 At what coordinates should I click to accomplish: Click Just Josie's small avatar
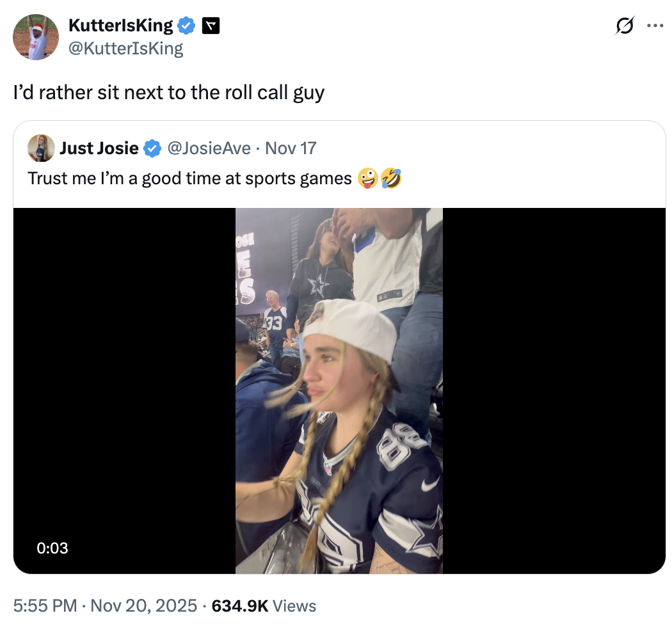pyautogui.click(x=40, y=148)
